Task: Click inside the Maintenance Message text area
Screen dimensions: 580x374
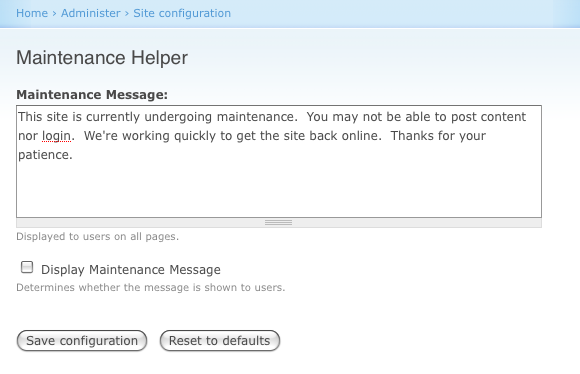Action: coord(279,162)
